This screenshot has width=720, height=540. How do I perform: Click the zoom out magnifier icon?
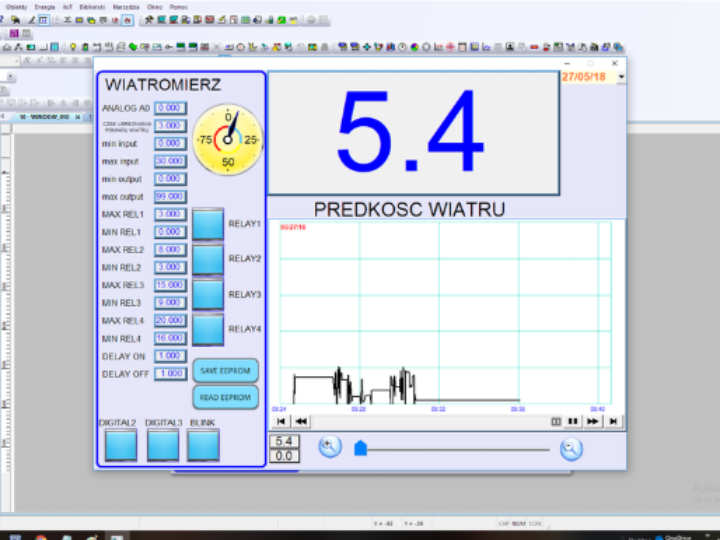click(x=571, y=449)
